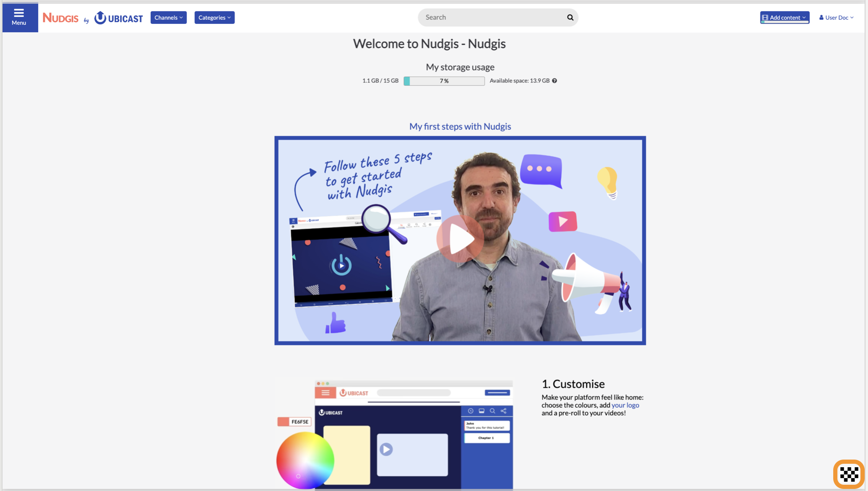Open the User Doc account menu
Image resolution: width=868 pixels, height=491 pixels.
coord(836,18)
